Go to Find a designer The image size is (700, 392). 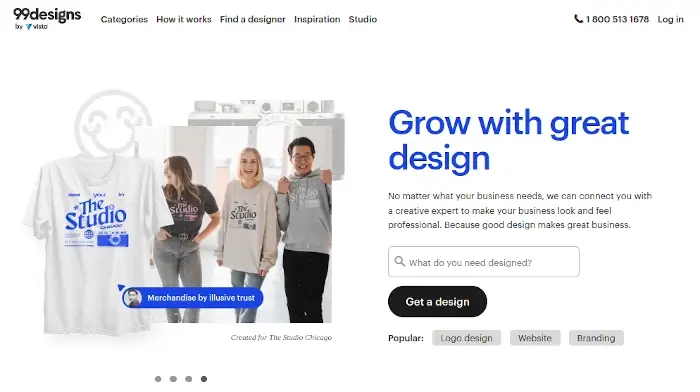click(x=252, y=19)
